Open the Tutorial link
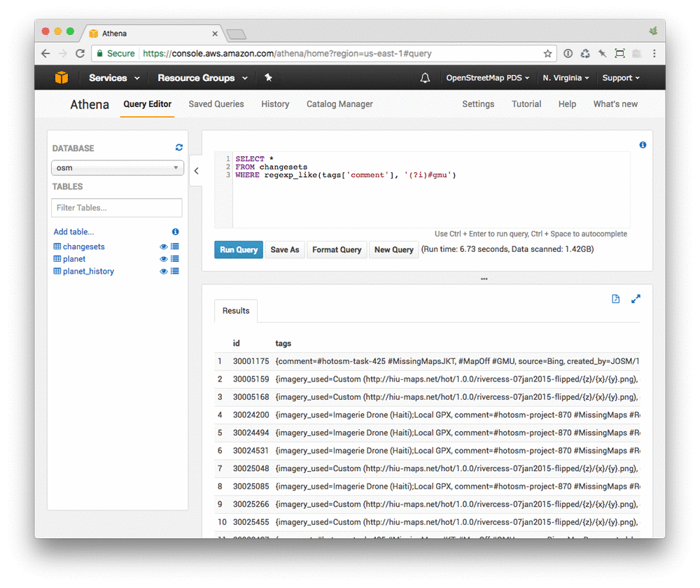The width and height of the screenshot is (700, 588). (526, 104)
